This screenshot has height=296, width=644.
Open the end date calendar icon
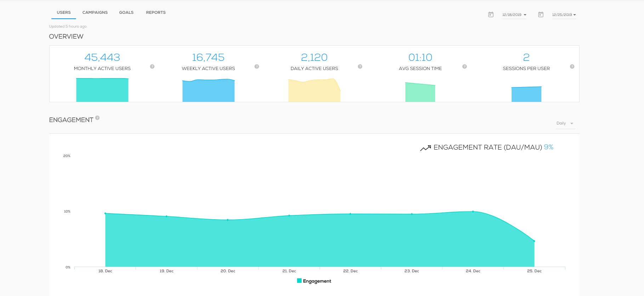click(x=541, y=14)
